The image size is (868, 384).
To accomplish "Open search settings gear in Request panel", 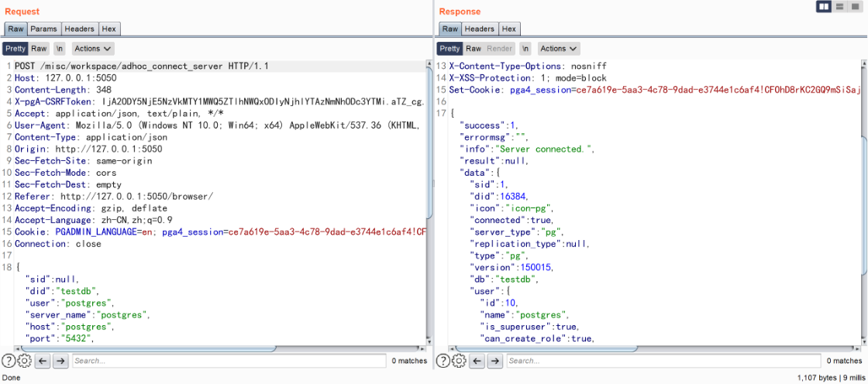I will tap(24, 361).
